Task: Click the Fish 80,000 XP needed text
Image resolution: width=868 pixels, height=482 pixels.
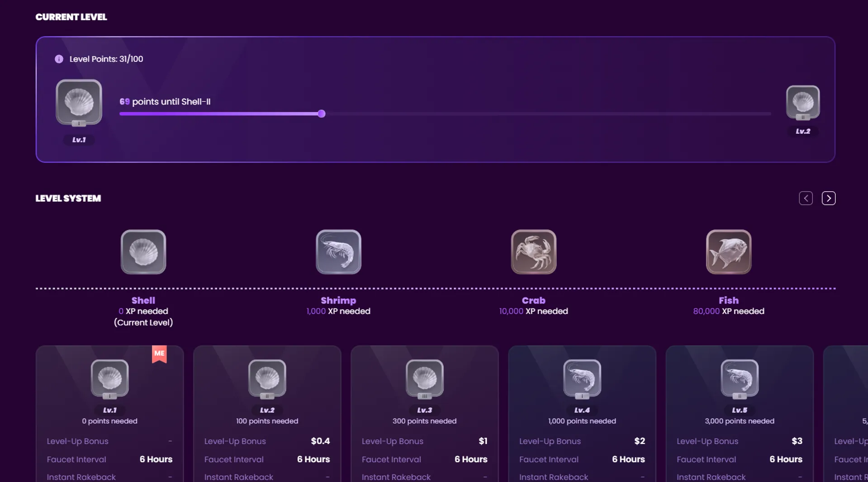Action: point(728,311)
